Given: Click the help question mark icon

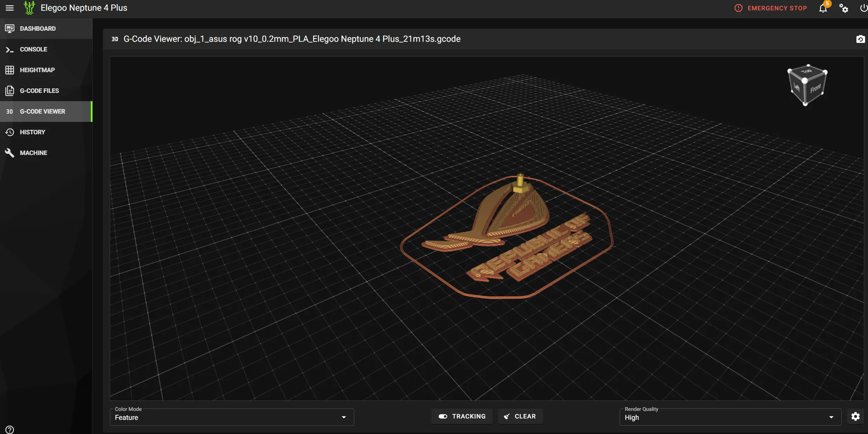Looking at the screenshot, I should [10, 430].
